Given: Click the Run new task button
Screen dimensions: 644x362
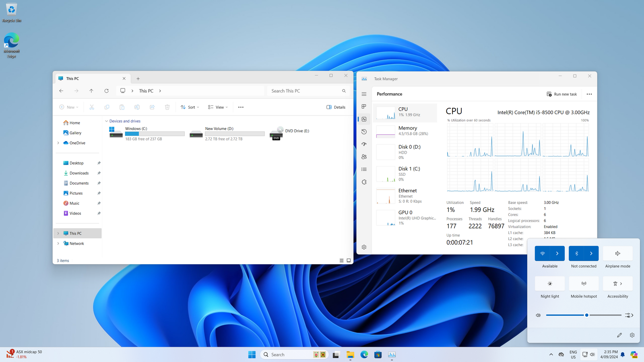Looking at the screenshot, I should coord(561,94).
